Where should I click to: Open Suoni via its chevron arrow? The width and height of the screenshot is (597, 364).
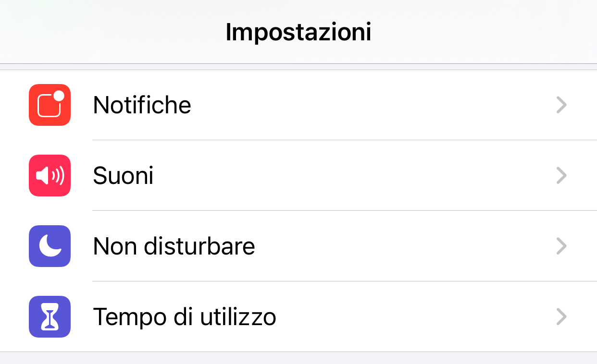tap(561, 175)
